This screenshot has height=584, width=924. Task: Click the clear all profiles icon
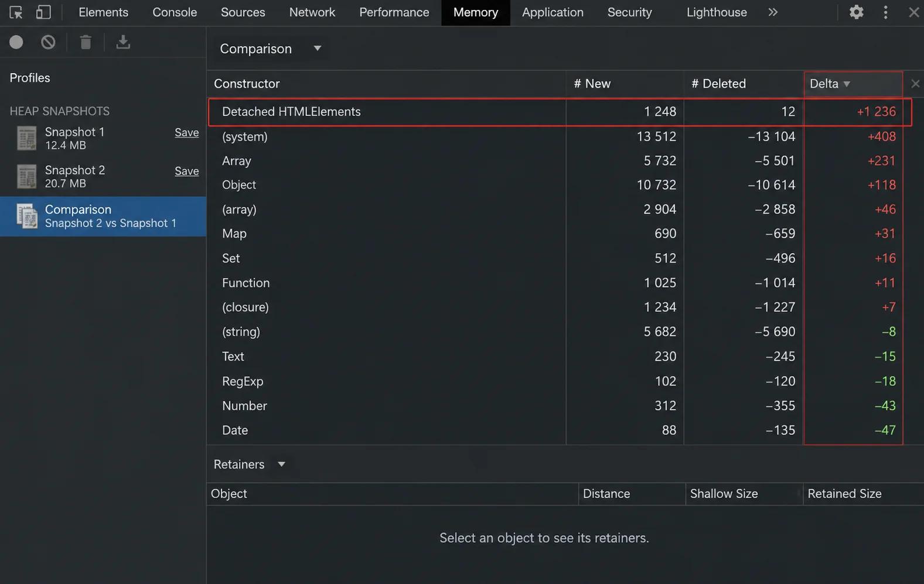pos(48,42)
